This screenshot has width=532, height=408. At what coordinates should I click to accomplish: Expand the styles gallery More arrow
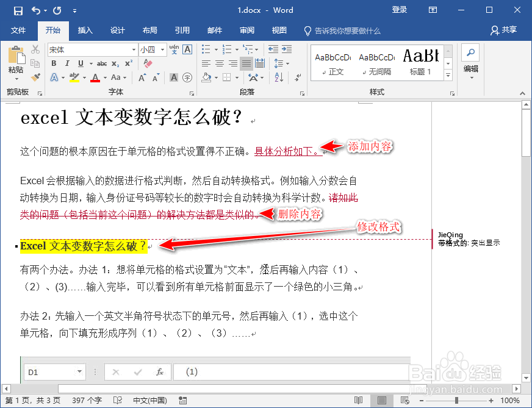448,76
